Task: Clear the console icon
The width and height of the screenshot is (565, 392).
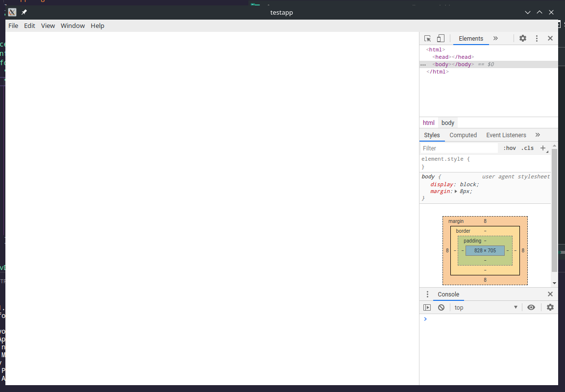Action: click(442, 307)
